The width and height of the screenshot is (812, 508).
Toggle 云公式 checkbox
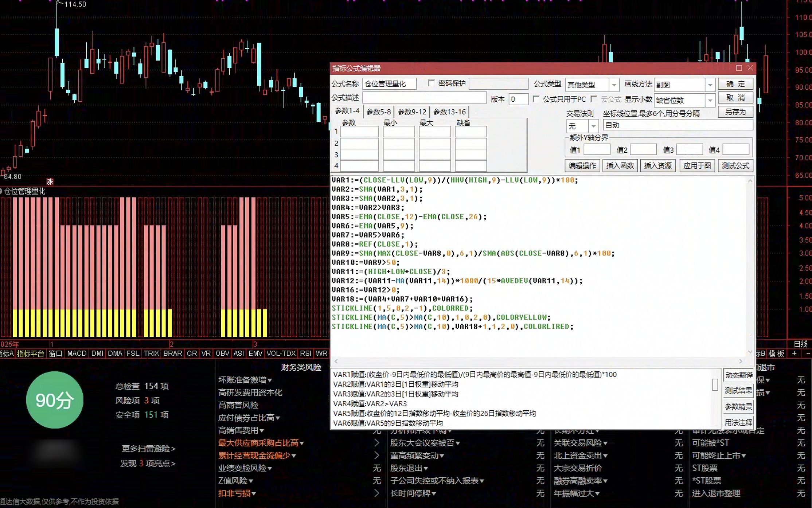coord(594,99)
